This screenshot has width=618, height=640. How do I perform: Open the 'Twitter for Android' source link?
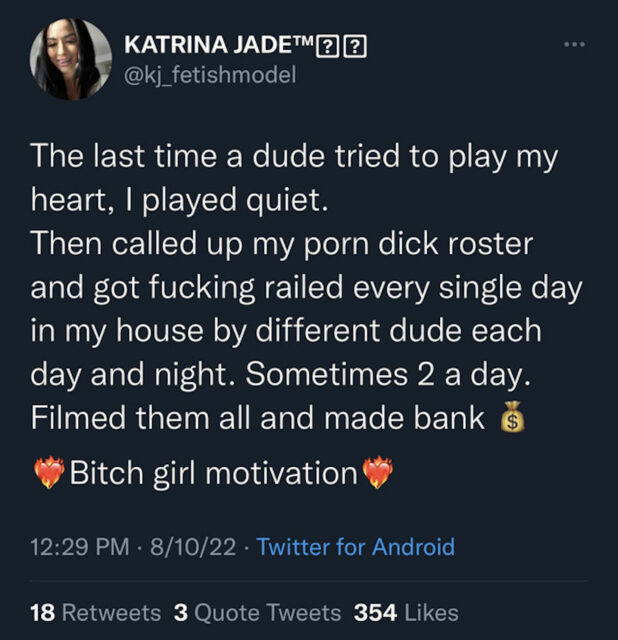click(356, 547)
